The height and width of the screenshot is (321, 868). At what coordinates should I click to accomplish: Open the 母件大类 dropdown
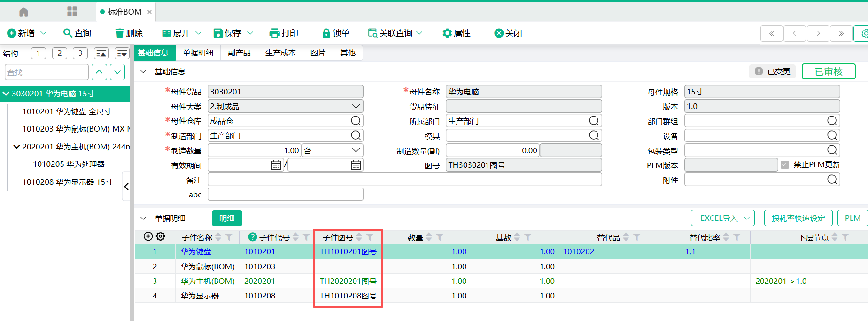[x=356, y=107]
